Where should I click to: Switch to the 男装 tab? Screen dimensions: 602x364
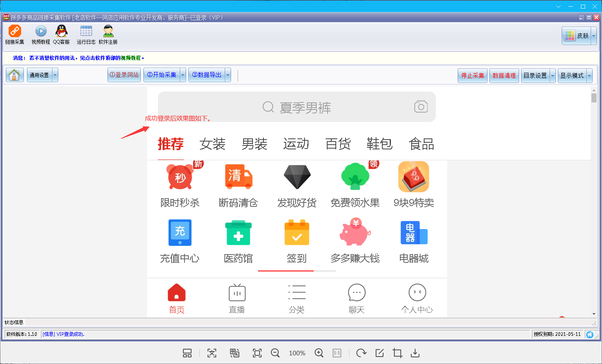point(254,144)
